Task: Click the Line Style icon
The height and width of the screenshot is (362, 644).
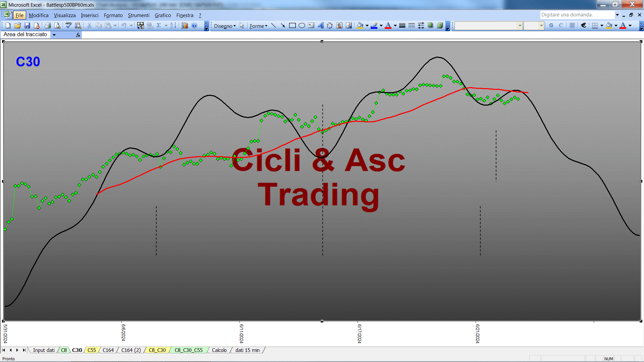Action: tap(402, 26)
